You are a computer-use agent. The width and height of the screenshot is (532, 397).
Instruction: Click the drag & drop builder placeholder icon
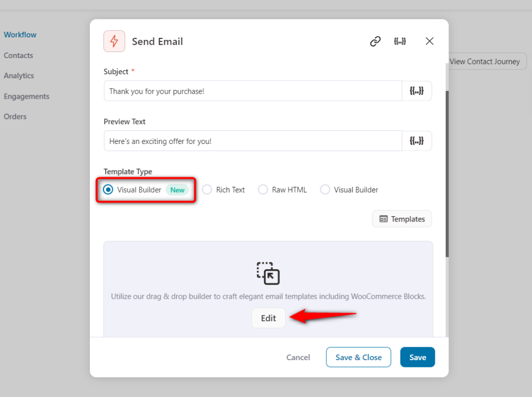pyautogui.click(x=268, y=274)
